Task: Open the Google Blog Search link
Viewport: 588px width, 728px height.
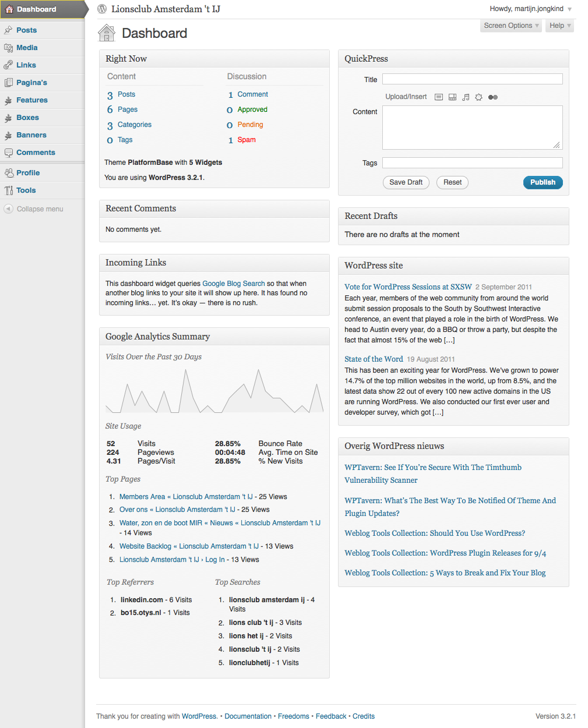Action: (x=234, y=284)
